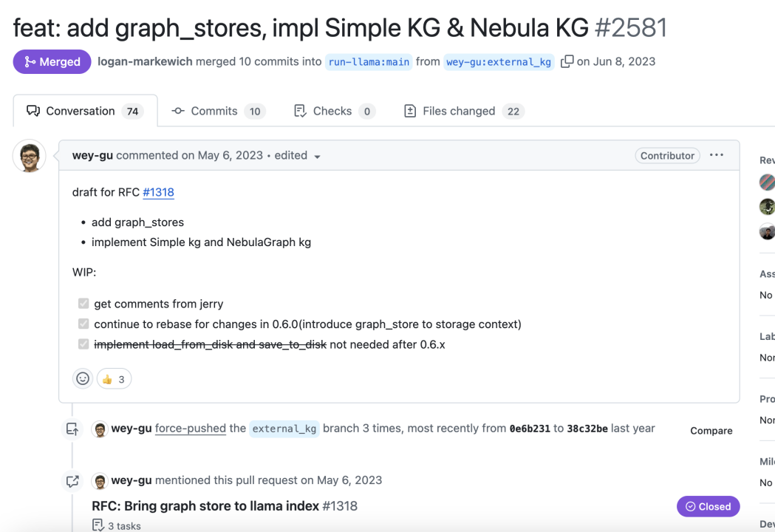The width and height of the screenshot is (775, 532).
Task: Open the 38c32be commit hash
Action: [x=587, y=429]
